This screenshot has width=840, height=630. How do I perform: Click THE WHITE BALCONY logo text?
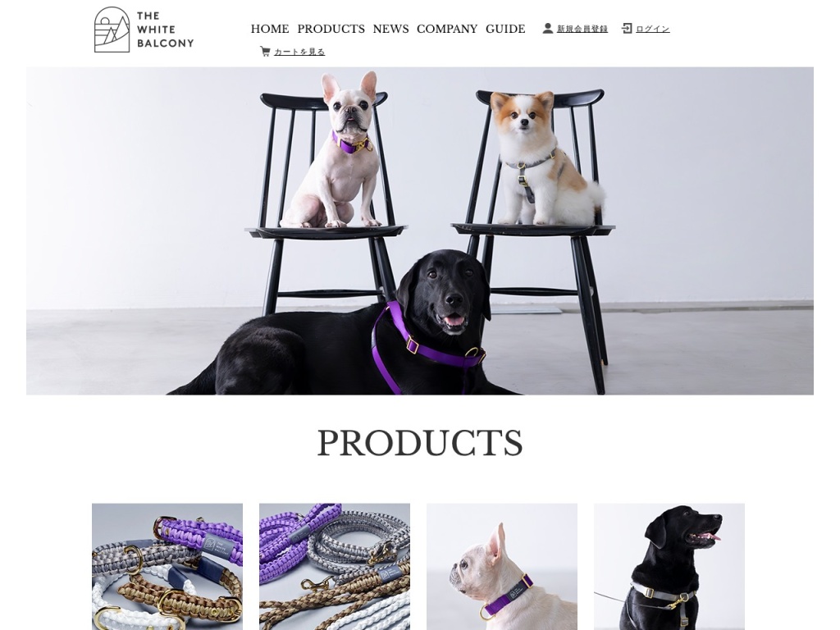(165, 30)
